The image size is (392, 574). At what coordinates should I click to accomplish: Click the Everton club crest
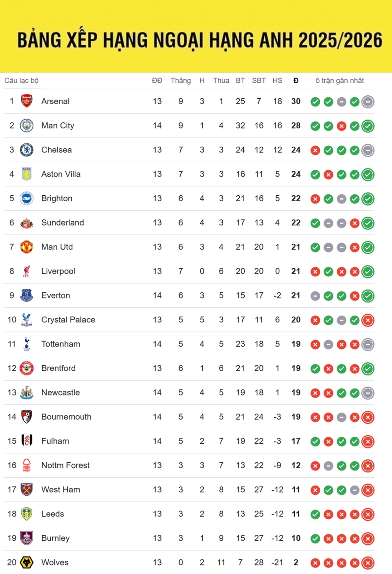pos(27,296)
